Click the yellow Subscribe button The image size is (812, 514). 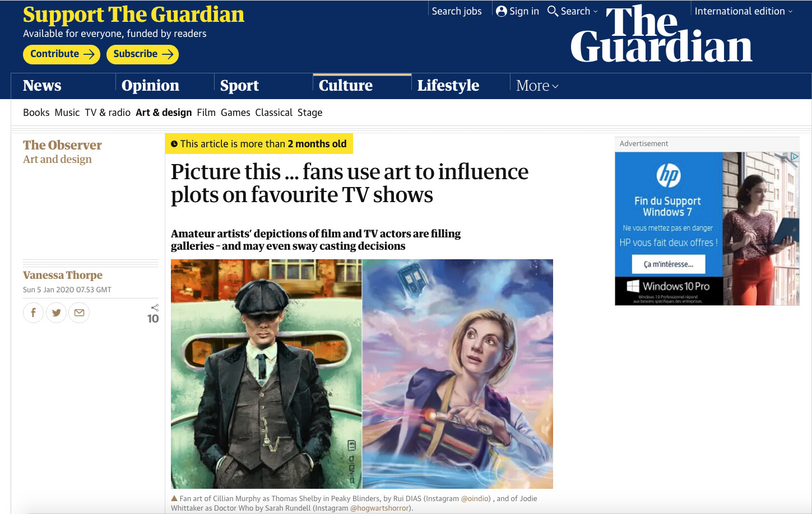coord(142,54)
